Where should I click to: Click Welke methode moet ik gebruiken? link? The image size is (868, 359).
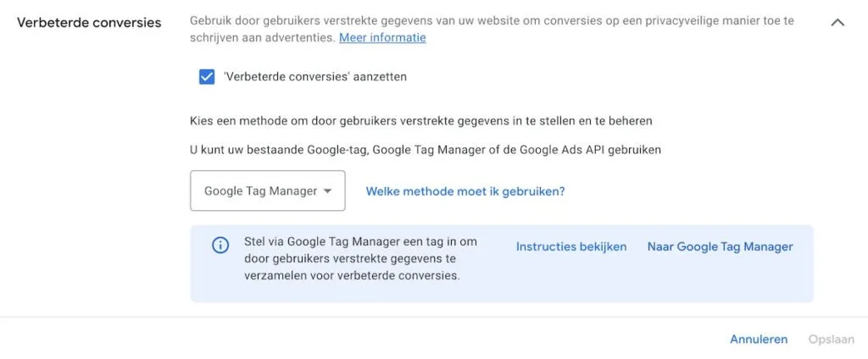point(465,191)
